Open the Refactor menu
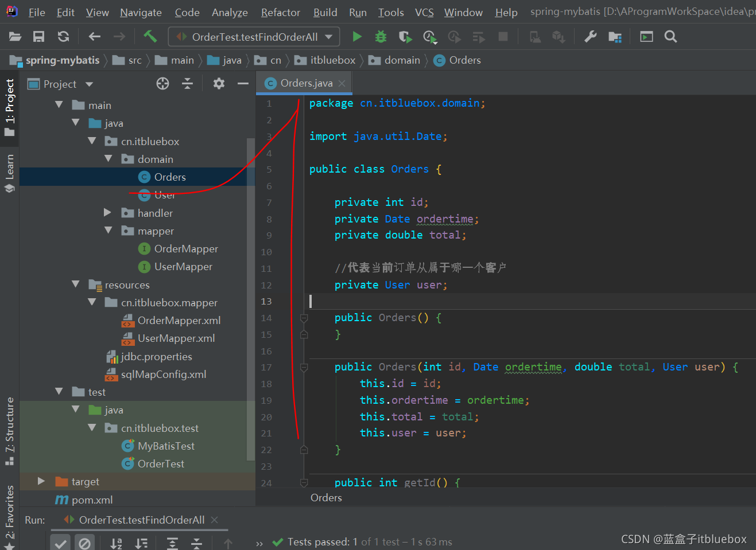 280,13
